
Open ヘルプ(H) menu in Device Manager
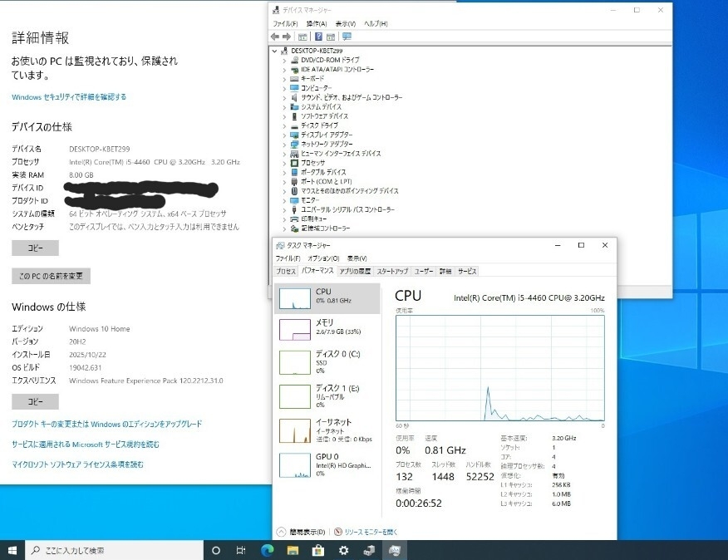(x=376, y=24)
